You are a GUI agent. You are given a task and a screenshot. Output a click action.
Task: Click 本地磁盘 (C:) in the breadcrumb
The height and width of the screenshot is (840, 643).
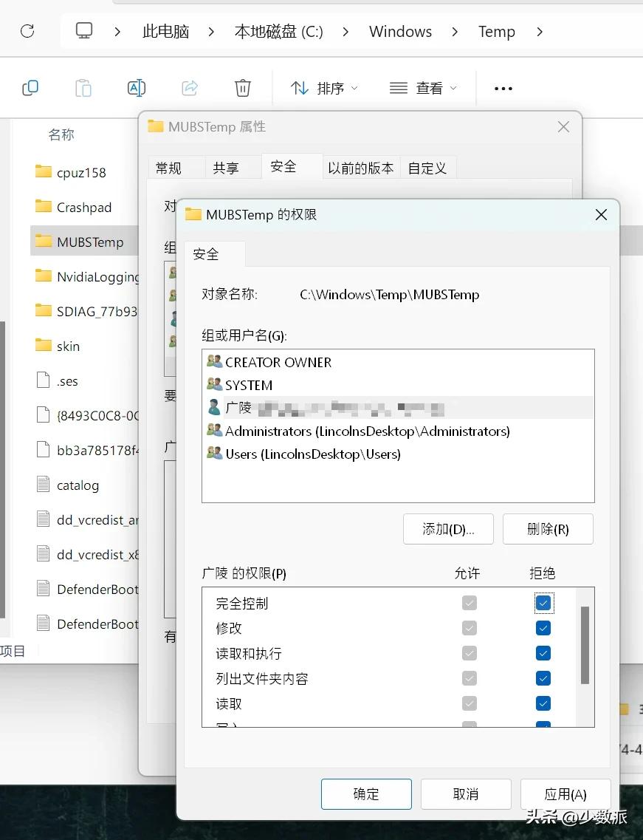click(x=279, y=32)
